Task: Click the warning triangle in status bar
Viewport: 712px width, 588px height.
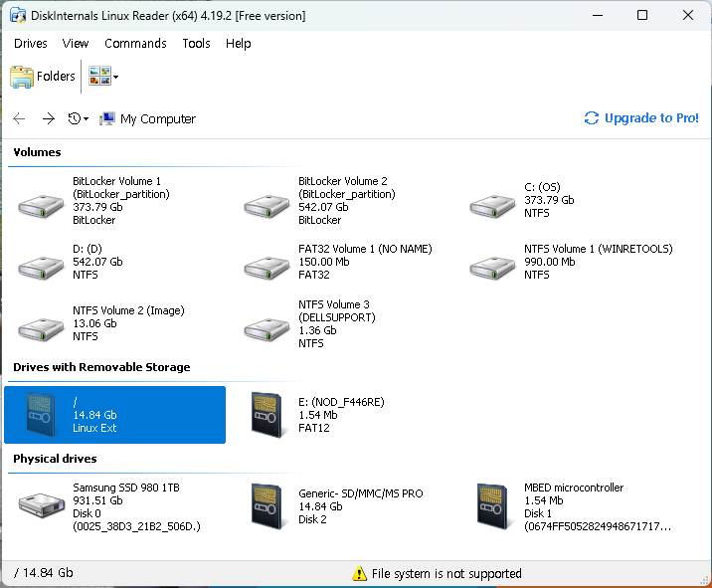Action: pyautogui.click(x=359, y=573)
